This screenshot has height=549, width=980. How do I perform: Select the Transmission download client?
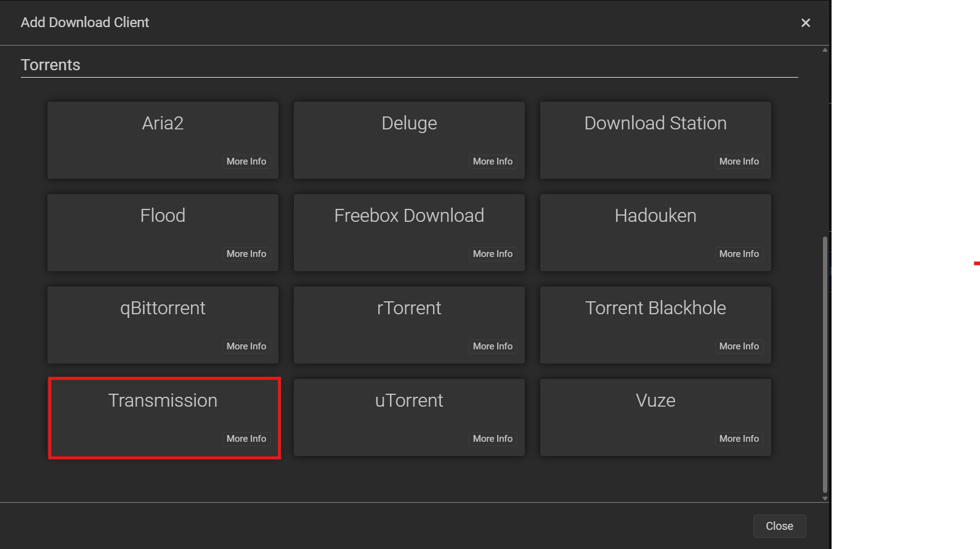(163, 418)
